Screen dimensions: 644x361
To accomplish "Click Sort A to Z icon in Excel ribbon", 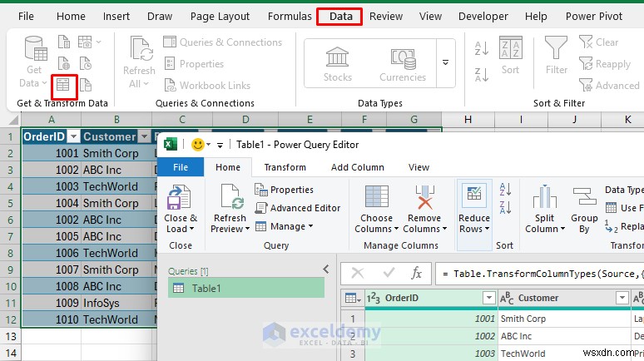I will (482, 49).
